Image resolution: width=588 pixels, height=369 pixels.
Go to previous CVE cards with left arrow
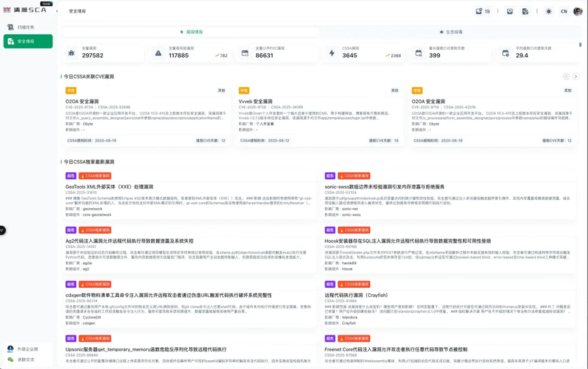566,76
